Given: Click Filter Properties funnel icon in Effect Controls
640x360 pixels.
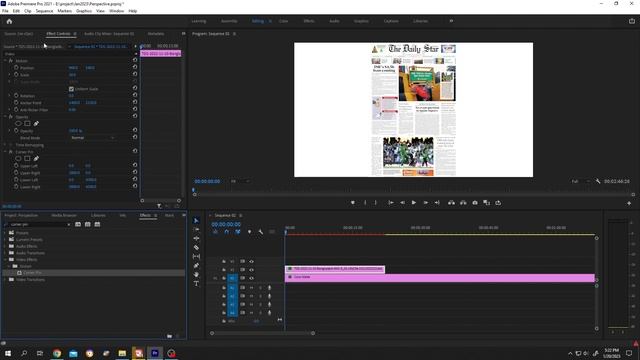Looking at the screenshot, I should (x=159, y=206).
